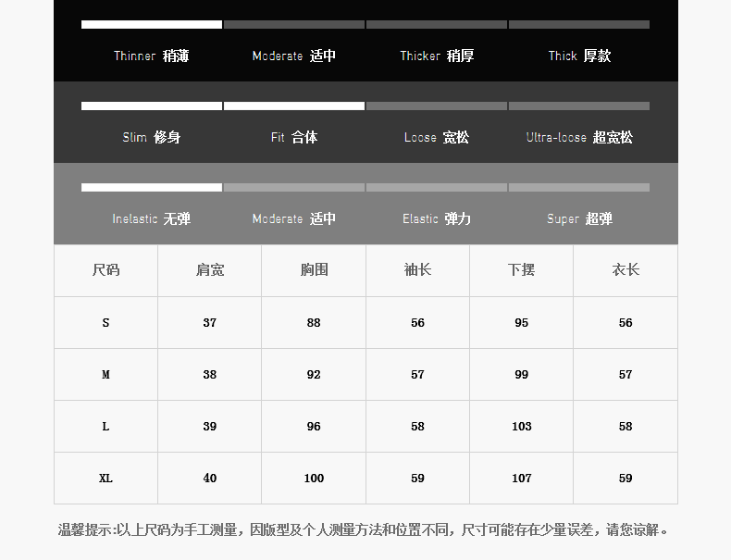Click the Elastic 弹力 label
731x560 pixels.
(436, 219)
